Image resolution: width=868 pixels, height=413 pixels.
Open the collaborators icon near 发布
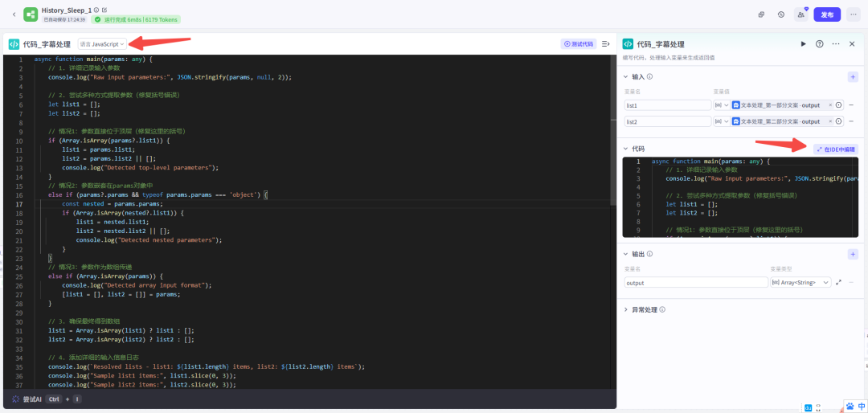[x=800, y=14]
